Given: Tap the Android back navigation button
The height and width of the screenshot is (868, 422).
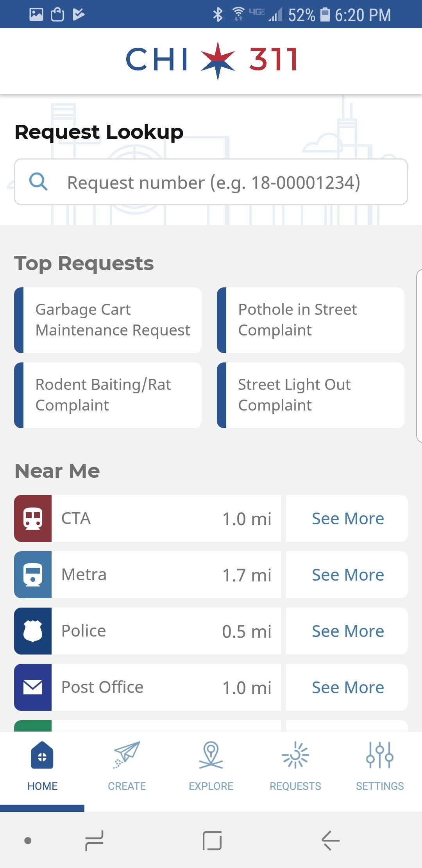Looking at the screenshot, I should [331, 840].
